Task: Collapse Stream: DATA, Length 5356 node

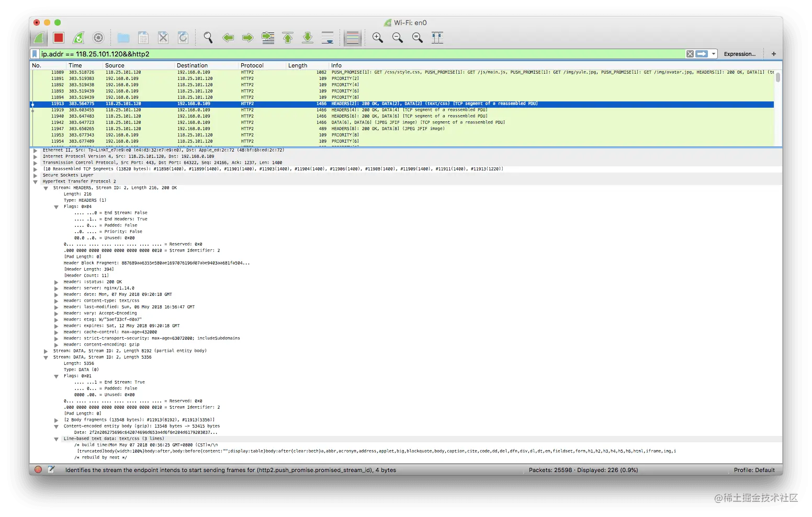Action: (46, 358)
